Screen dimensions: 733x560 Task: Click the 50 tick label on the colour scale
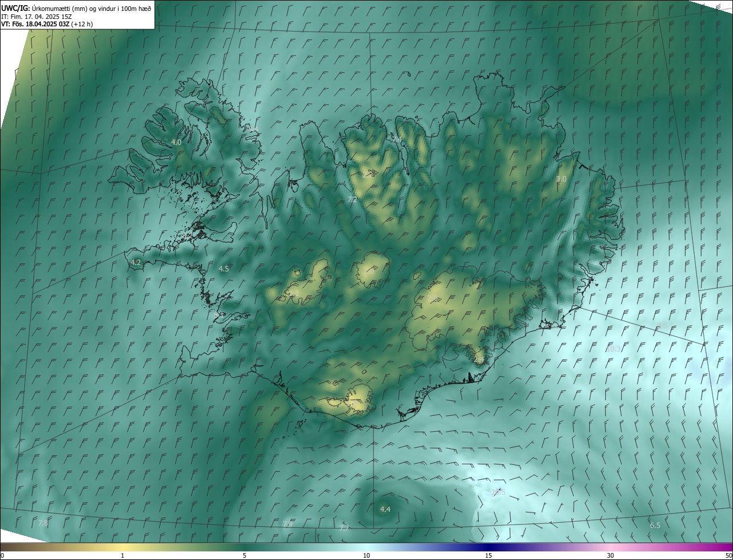(x=728, y=555)
